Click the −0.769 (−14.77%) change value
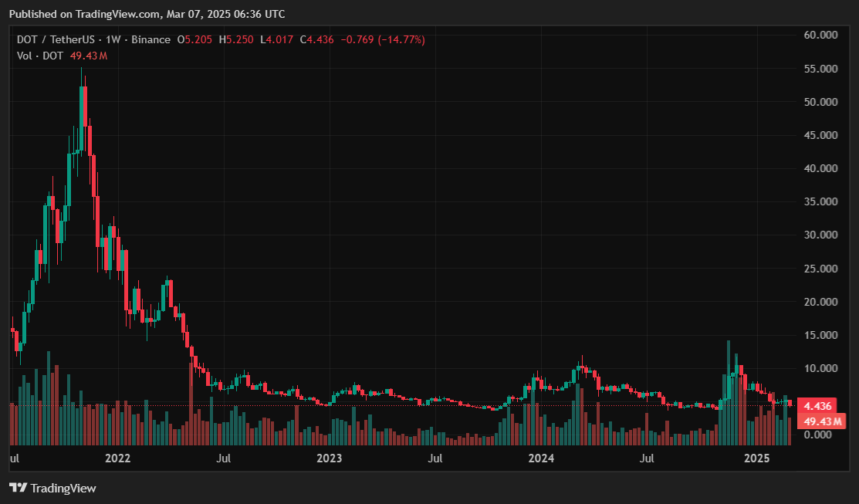Screen dimensions: 859x504 (381, 39)
